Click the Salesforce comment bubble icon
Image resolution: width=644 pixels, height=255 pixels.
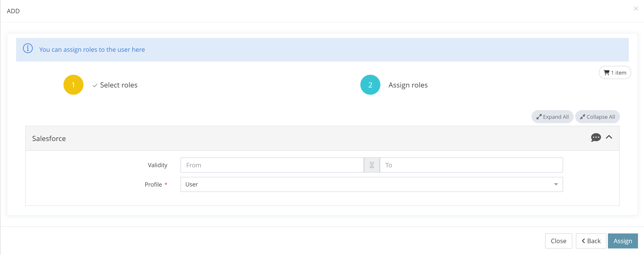click(x=596, y=137)
